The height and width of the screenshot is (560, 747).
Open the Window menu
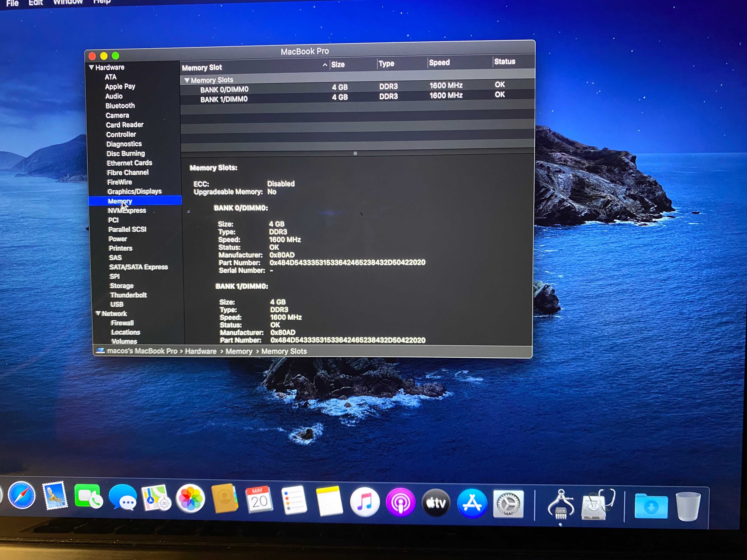point(68,2)
